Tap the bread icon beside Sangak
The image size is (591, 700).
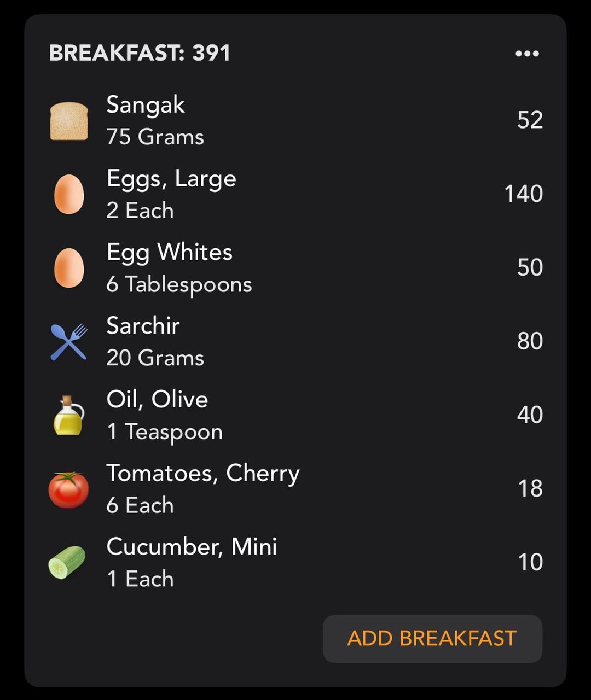click(69, 121)
